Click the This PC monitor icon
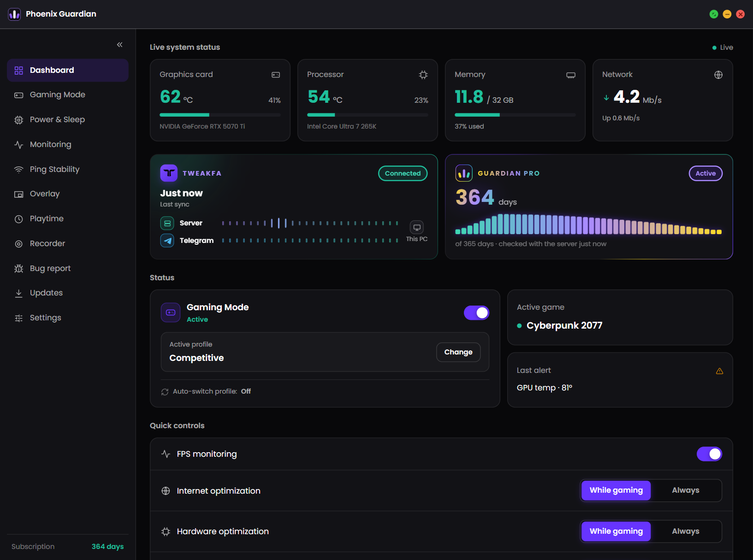This screenshot has height=560, width=753. click(x=417, y=227)
